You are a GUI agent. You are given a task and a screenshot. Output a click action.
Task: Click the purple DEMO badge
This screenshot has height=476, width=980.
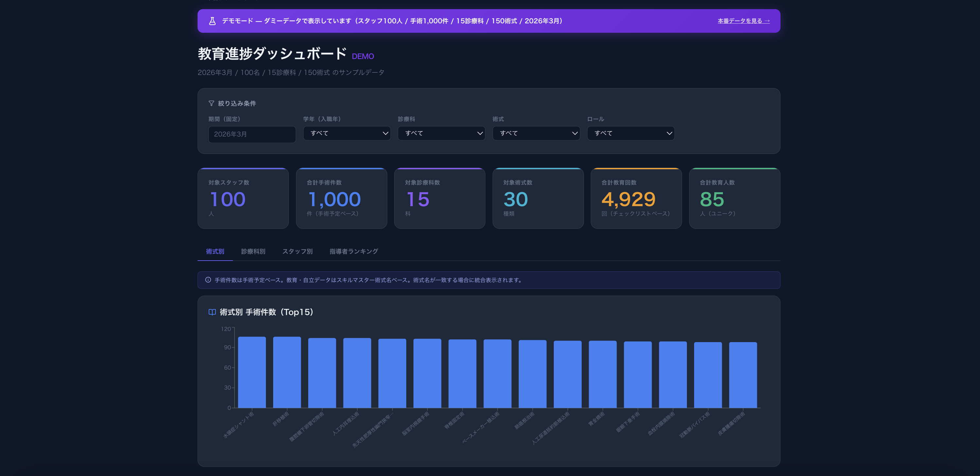pos(362,56)
